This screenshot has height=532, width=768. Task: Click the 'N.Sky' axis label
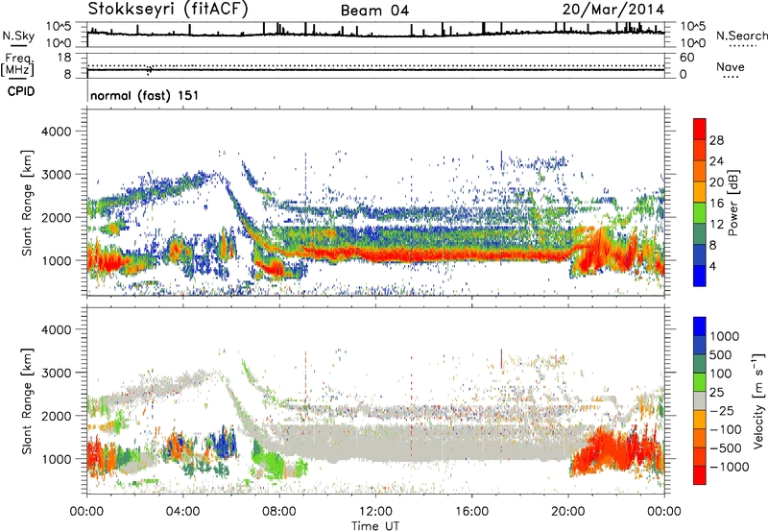[x=18, y=36]
